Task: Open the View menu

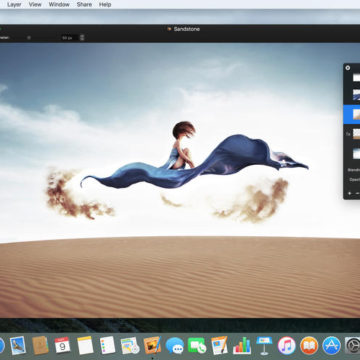Action: [x=35, y=5]
